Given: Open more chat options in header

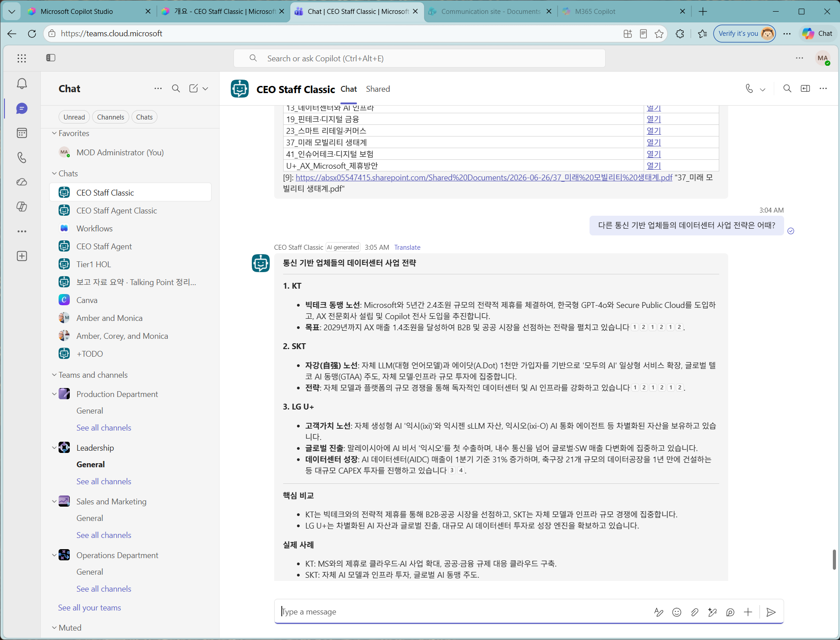Looking at the screenshot, I should [823, 89].
